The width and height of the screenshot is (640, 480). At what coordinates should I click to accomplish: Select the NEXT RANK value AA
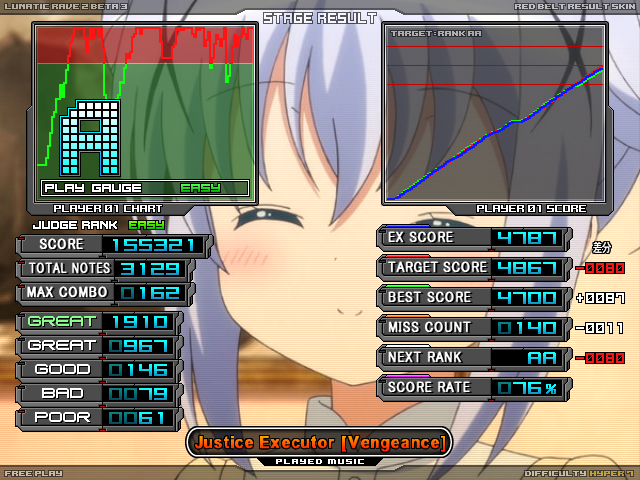pyautogui.click(x=542, y=358)
